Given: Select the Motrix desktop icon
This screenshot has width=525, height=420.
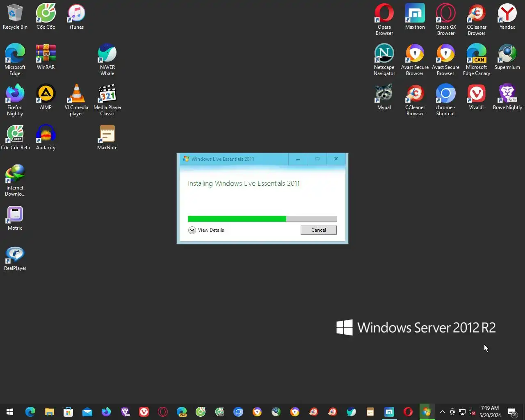Looking at the screenshot, I should 15,218.
